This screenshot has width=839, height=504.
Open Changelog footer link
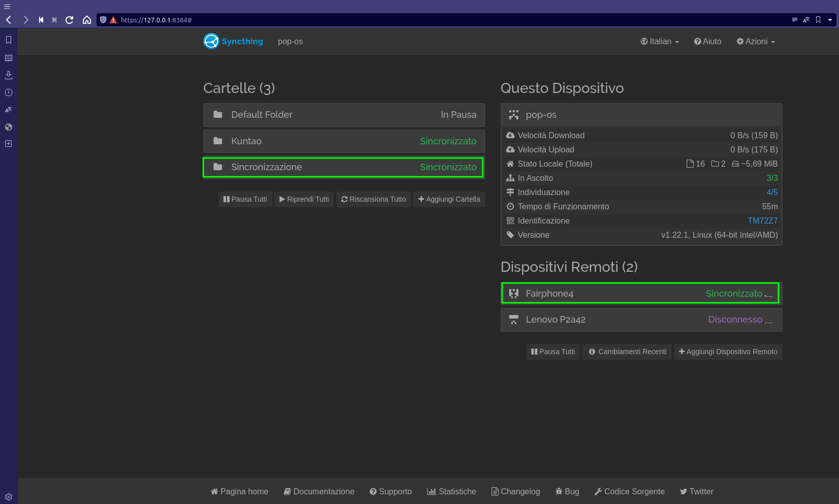click(x=516, y=491)
